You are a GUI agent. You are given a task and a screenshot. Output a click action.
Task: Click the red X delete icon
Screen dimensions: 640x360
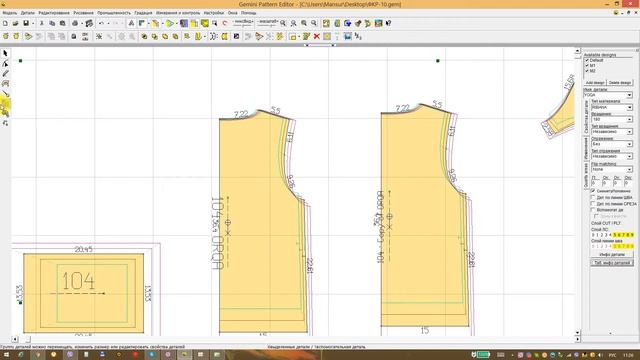pos(316,36)
